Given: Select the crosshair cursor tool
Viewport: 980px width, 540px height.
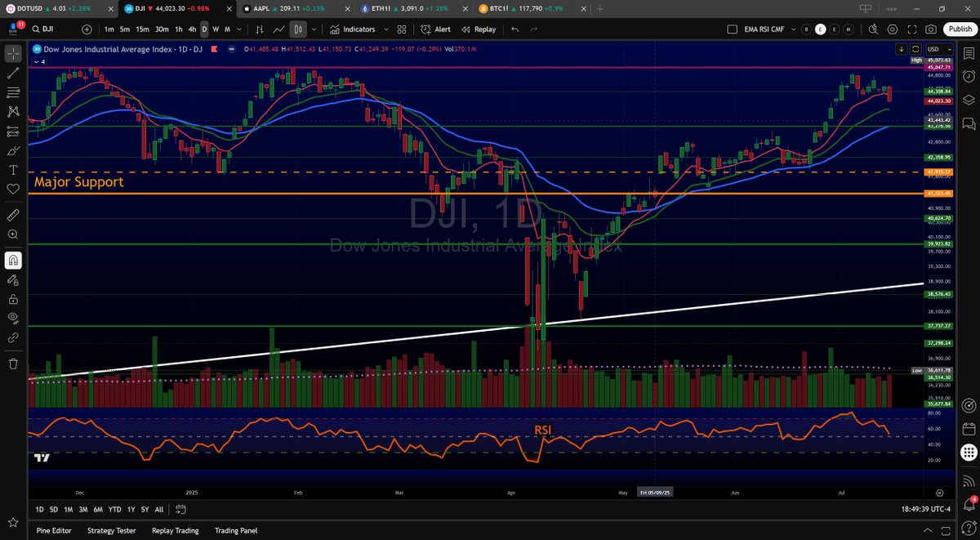Looking at the screenshot, I should tap(13, 54).
